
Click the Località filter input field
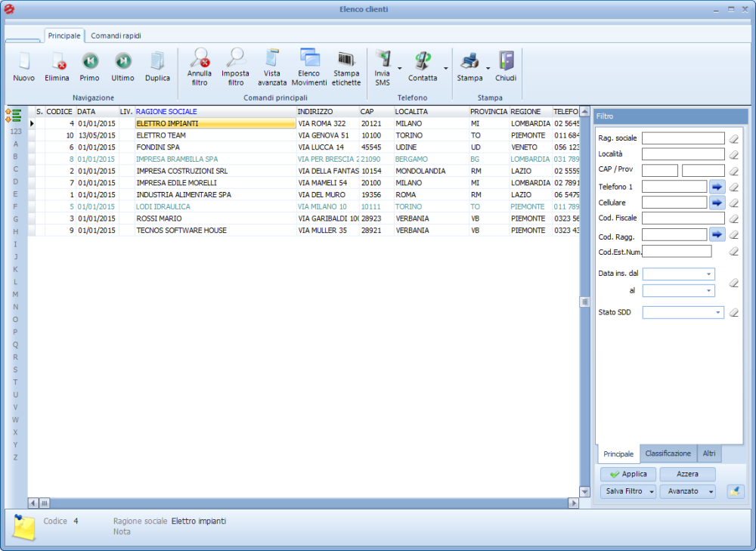tap(683, 154)
